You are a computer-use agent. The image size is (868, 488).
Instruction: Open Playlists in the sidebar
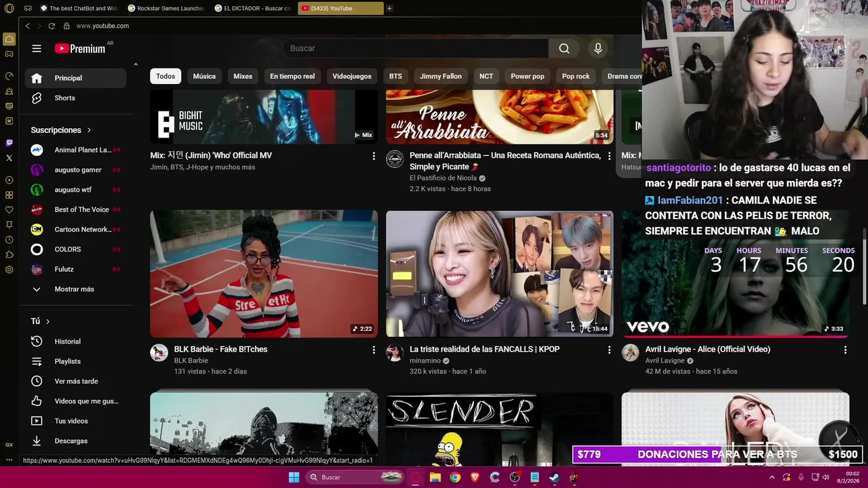[76, 361]
